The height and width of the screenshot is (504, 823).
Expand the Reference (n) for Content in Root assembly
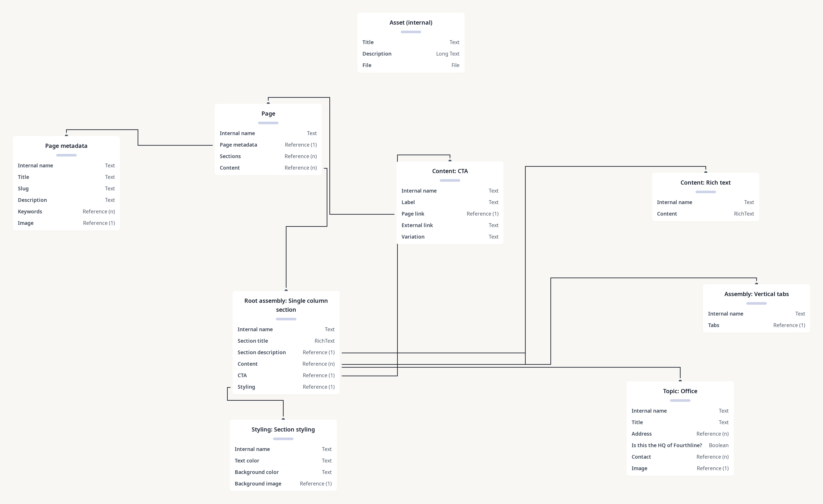[319, 363]
